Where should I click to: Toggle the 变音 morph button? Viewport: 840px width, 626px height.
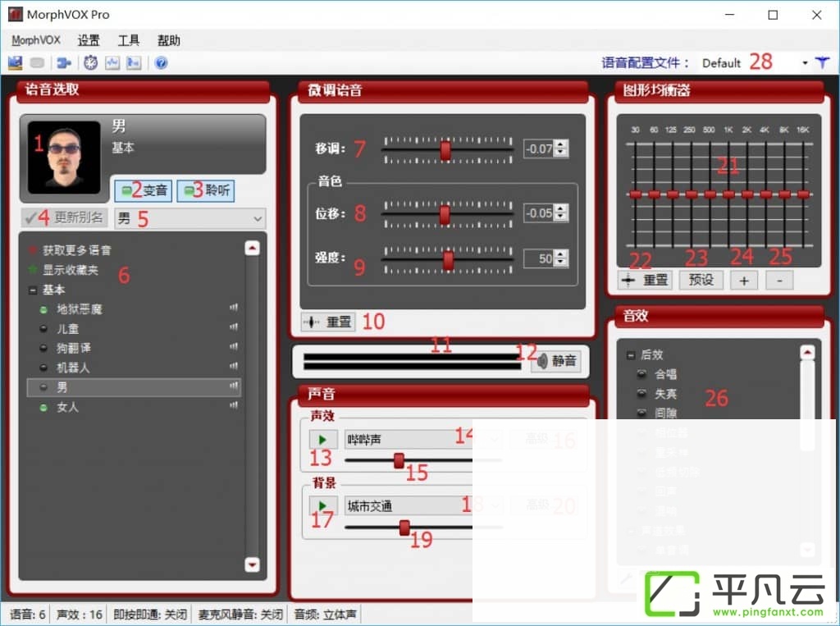(x=144, y=190)
